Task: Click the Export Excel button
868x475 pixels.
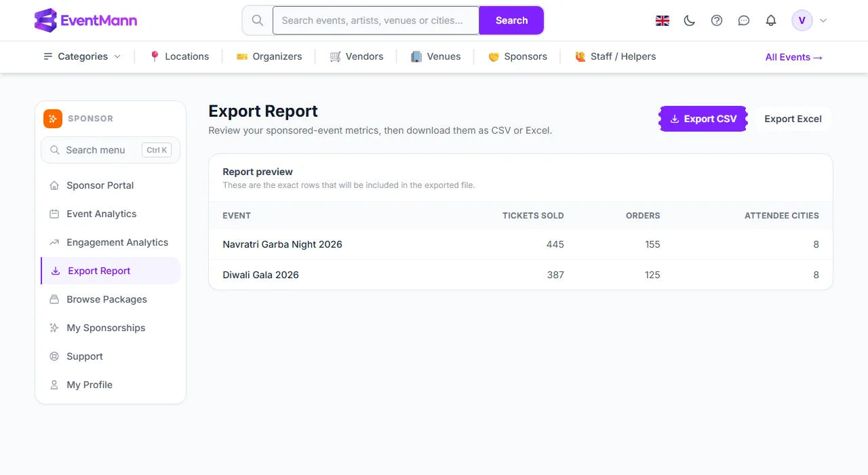Action: [x=793, y=119]
